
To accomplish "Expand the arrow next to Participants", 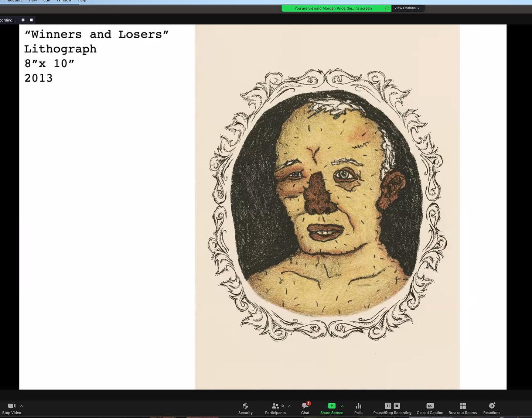I will 289,406.
